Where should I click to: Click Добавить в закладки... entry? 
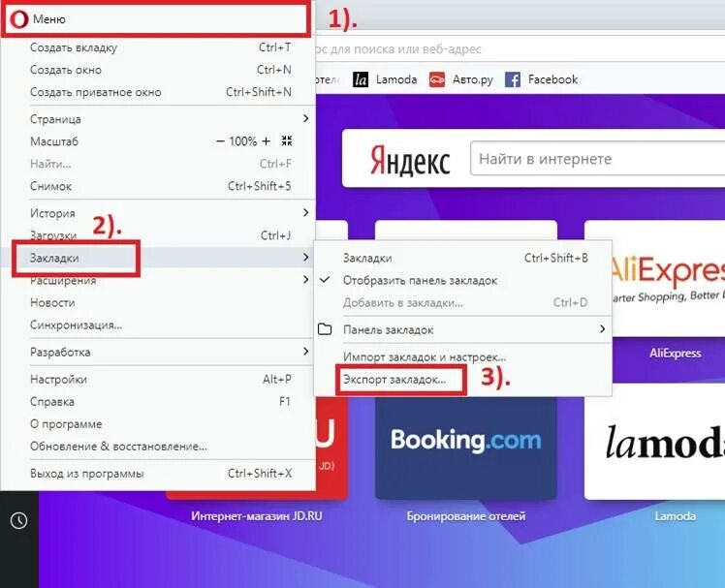pos(462,303)
